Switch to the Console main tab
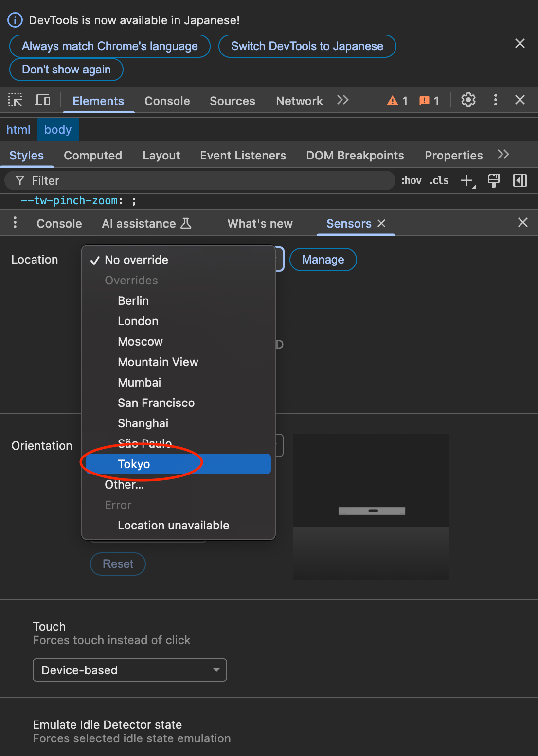Image resolution: width=538 pixels, height=756 pixels. click(167, 101)
